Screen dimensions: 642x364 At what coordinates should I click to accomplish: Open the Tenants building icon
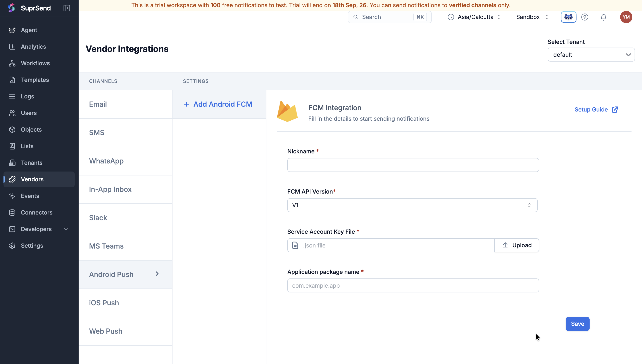[x=12, y=163]
